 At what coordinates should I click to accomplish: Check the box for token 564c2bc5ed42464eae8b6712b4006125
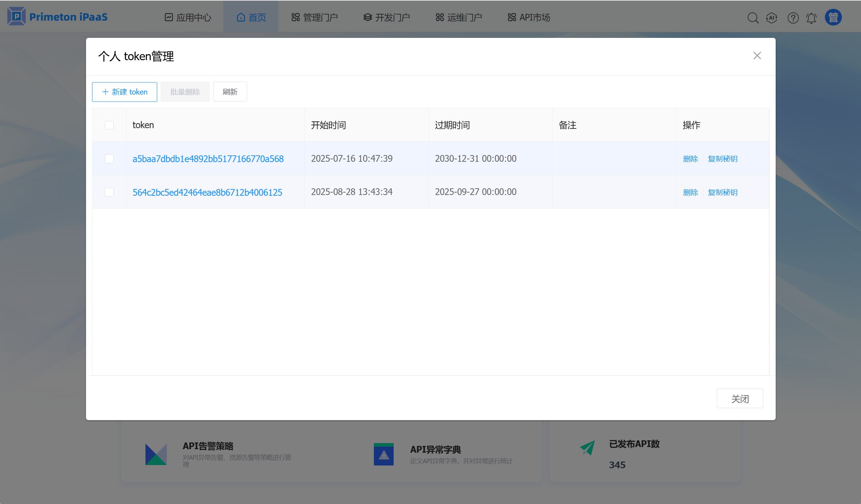109,192
